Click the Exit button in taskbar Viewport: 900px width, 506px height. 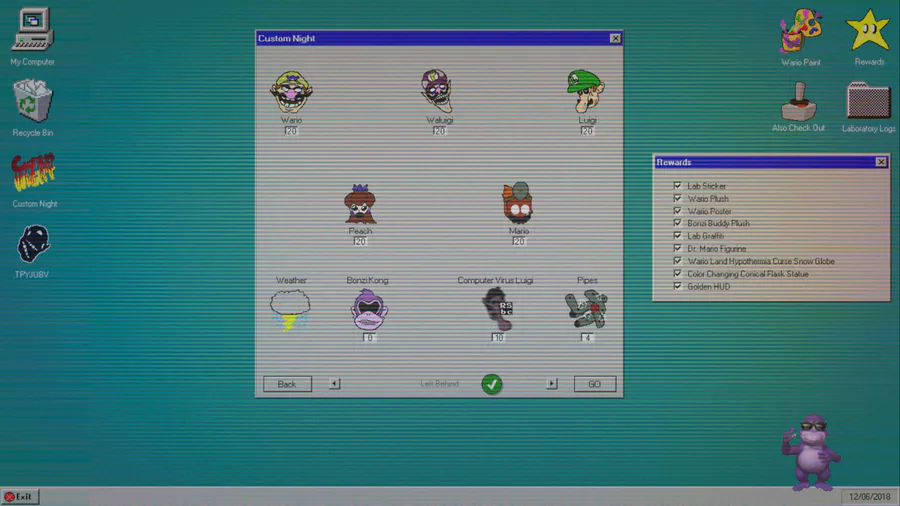click(x=20, y=496)
